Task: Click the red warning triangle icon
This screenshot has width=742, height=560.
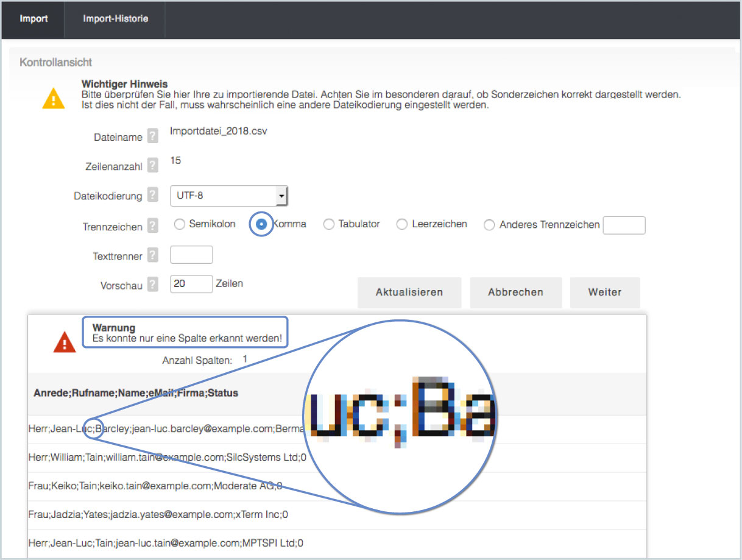Action: [65, 342]
